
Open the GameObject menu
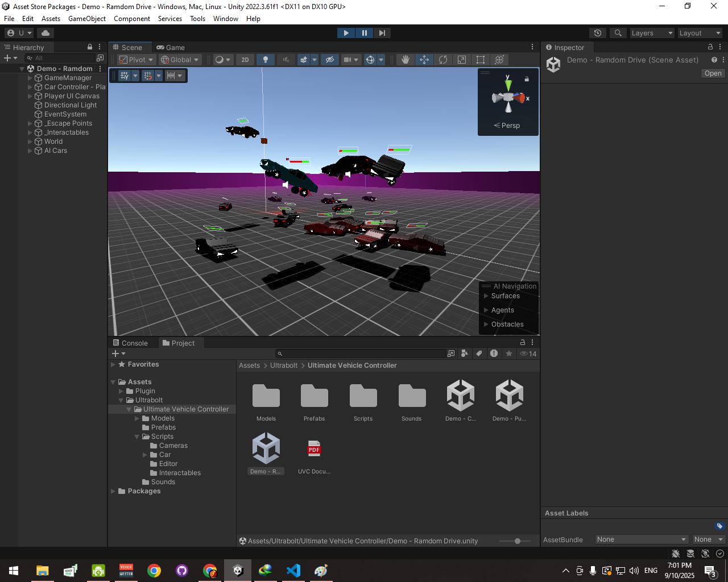[87, 19]
